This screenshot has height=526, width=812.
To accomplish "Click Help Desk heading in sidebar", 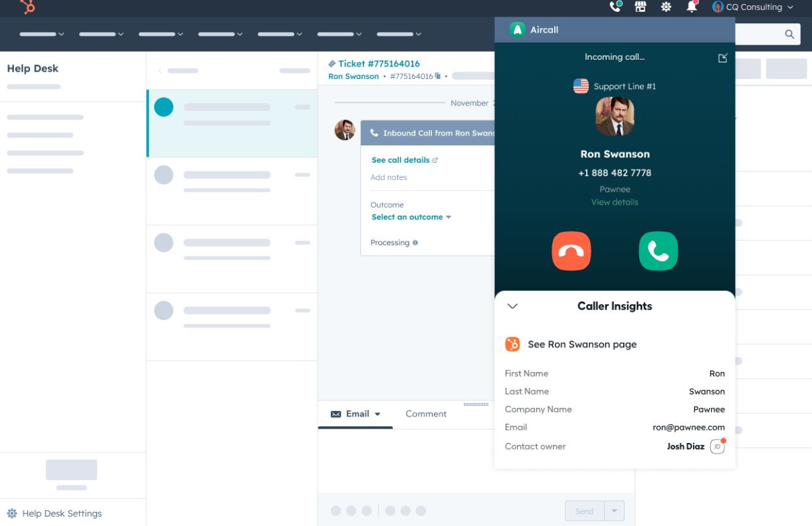I will (x=33, y=68).
